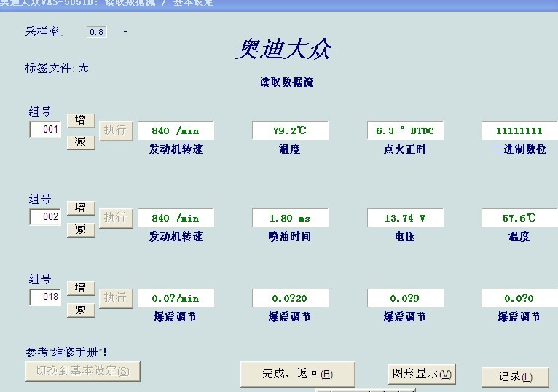Viewport: 558px width, 392px height.
Task: Select the 11111111 binary value
Action: pyautogui.click(x=519, y=130)
